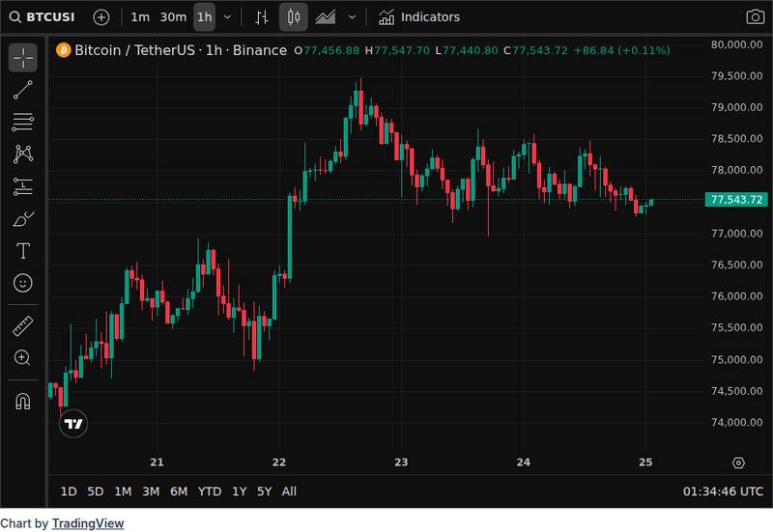Click the high value H77,547.70
This screenshot has height=532, width=773.
tap(397, 50)
